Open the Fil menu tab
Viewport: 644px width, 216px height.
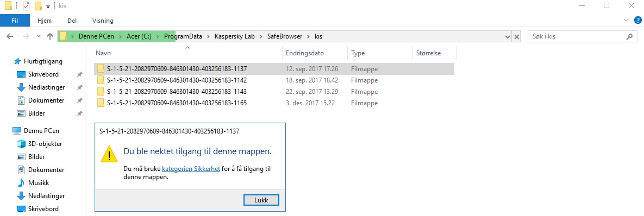pos(15,21)
